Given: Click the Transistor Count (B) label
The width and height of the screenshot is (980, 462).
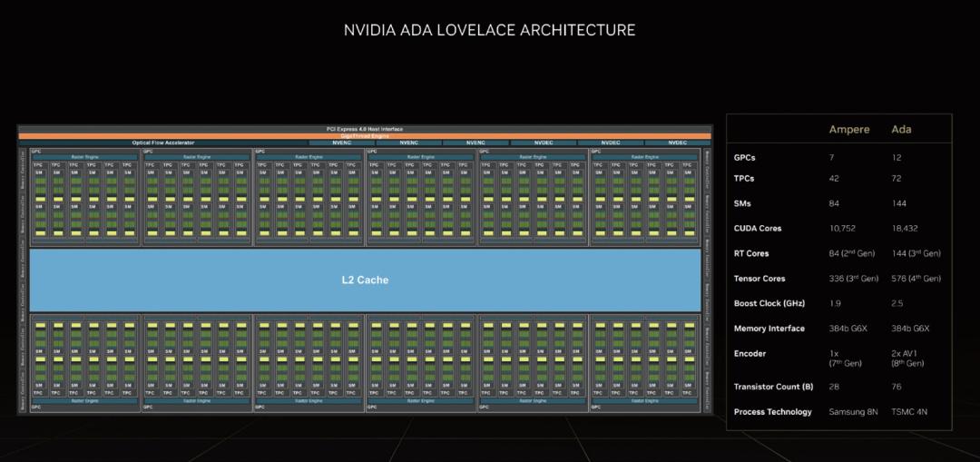Looking at the screenshot, I should coord(774,387).
